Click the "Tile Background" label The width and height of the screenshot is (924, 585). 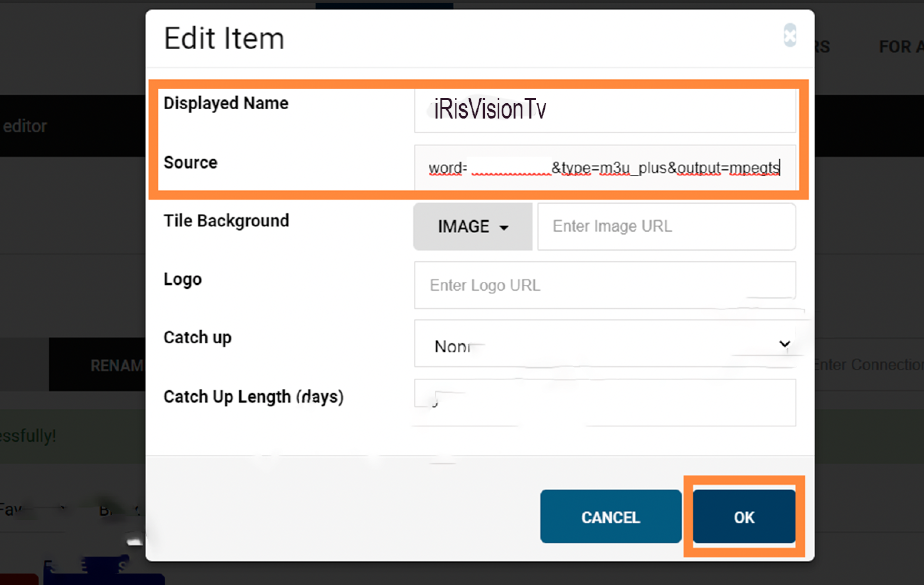[226, 221]
